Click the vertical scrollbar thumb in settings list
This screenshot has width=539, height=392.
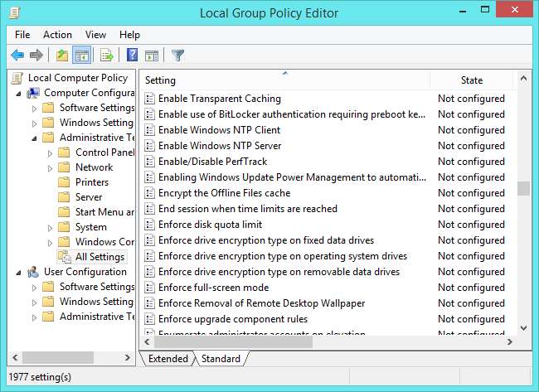[x=522, y=188]
